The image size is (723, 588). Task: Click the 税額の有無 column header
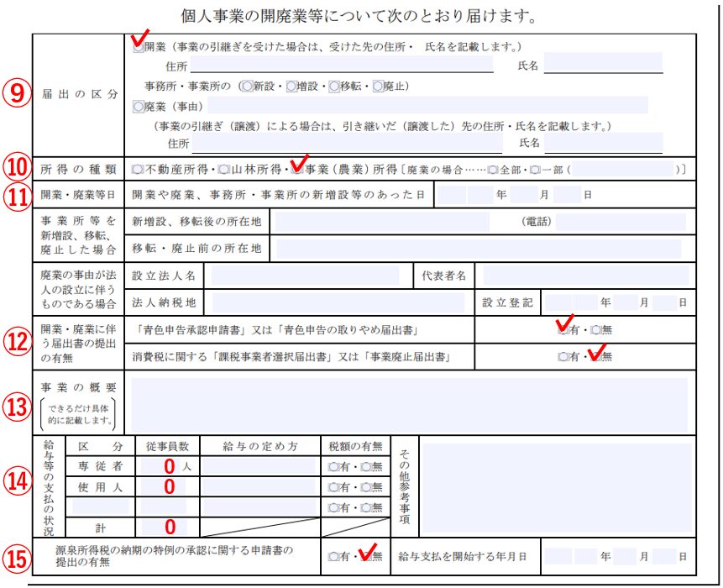[355, 446]
